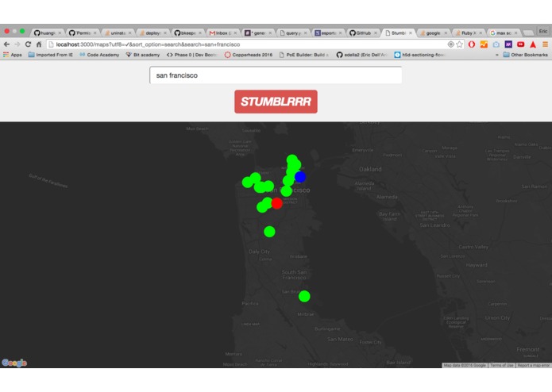Viewport: 552px width, 392px height.
Task: Open the Opera extension icon
Action: [472, 44]
